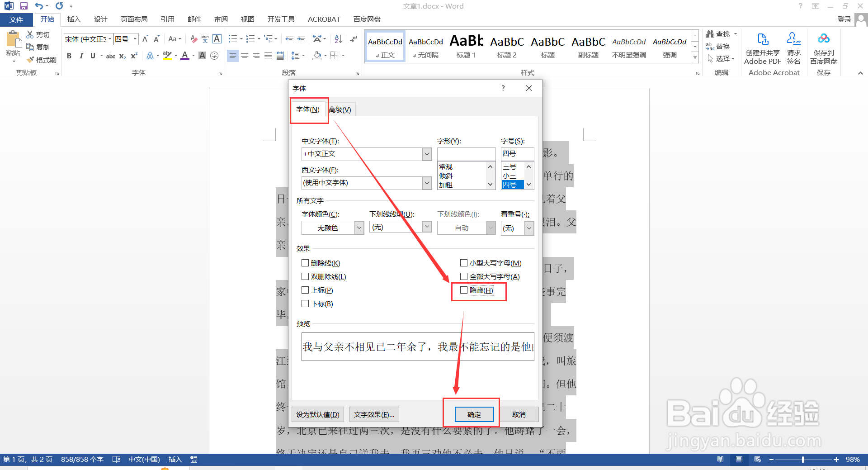Switch to the 插入 ribbon tab

(x=74, y=19)
